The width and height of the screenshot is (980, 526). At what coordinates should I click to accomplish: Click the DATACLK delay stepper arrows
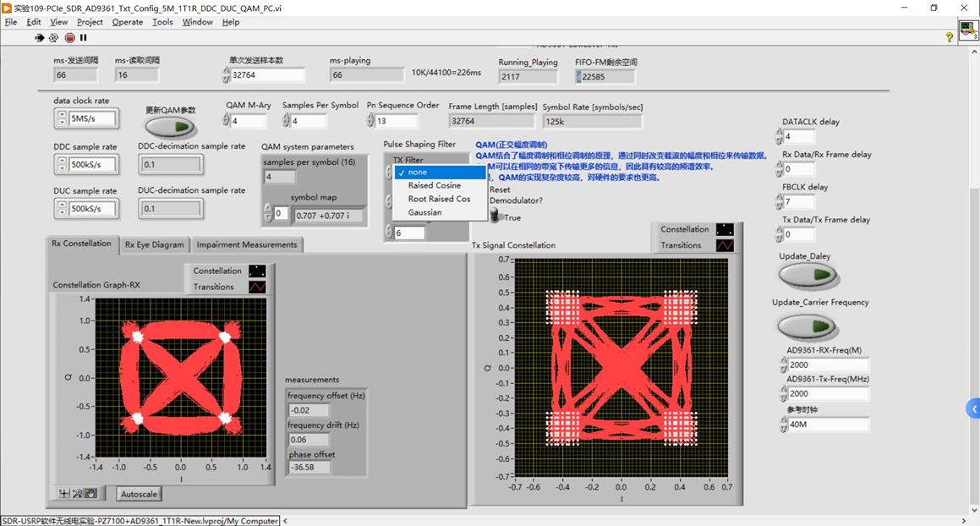tap(780, 135)
